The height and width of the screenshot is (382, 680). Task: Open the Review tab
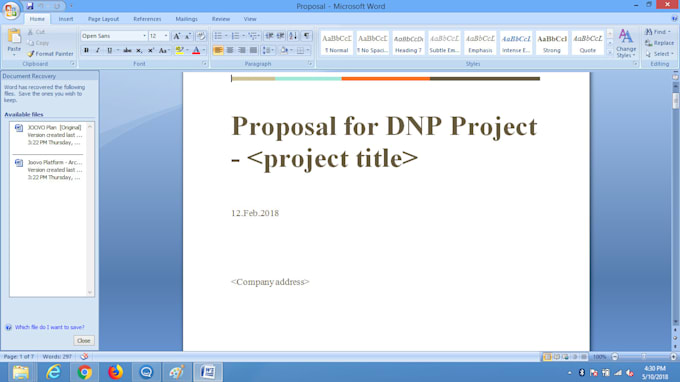click(x=221, y=19)
